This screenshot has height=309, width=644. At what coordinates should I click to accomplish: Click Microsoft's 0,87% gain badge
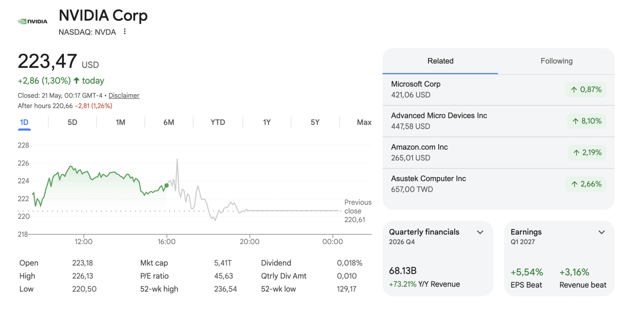[586, 90]
